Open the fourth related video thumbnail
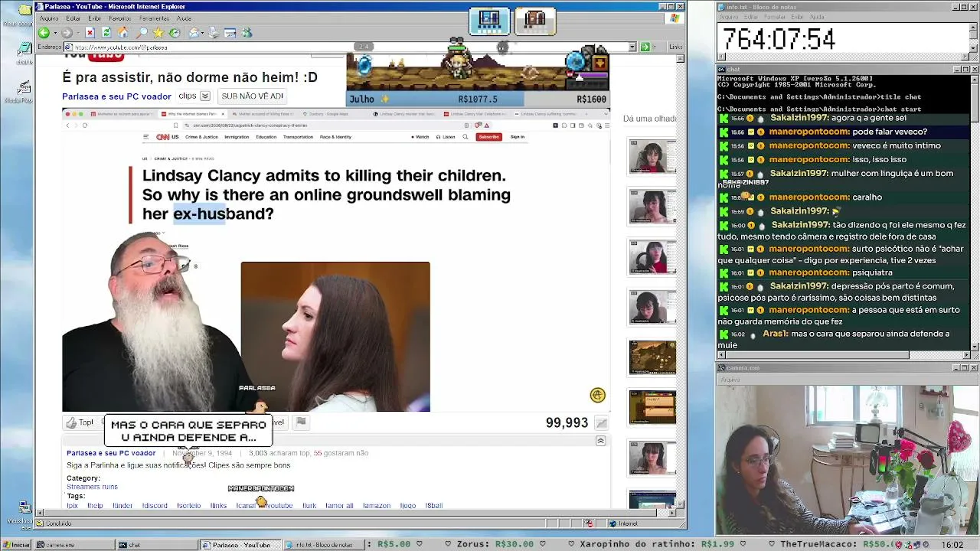 [652, 307]
